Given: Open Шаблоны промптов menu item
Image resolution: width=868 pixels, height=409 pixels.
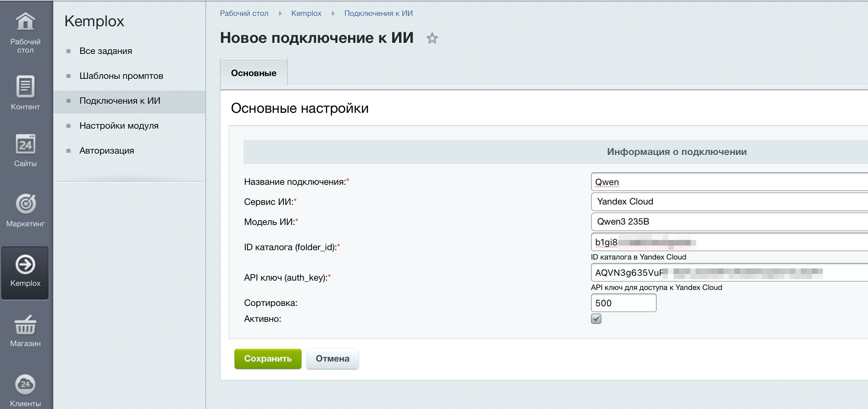Looking at the screenshot, I should pos(121,76).
